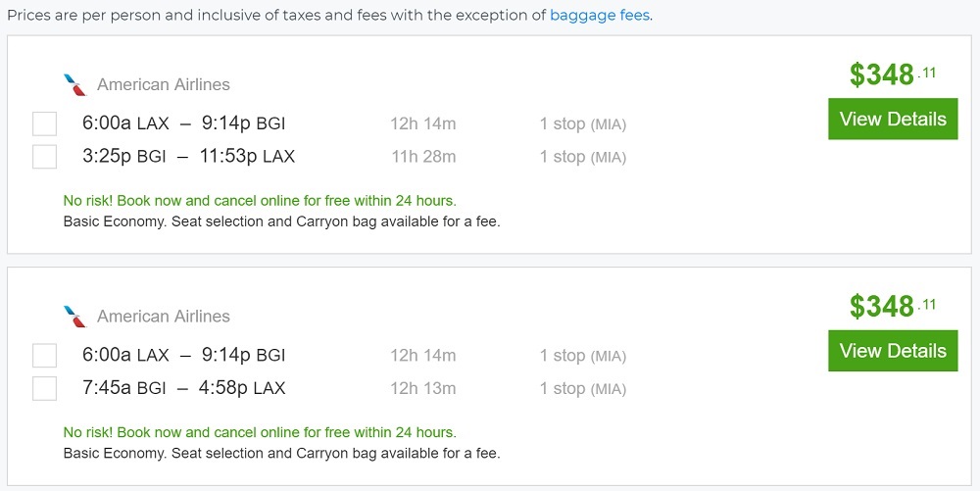This screenshot has height=491, width=980.
Task: Click the 11h 28m flight duration
Action: click(x=423, y=157)
